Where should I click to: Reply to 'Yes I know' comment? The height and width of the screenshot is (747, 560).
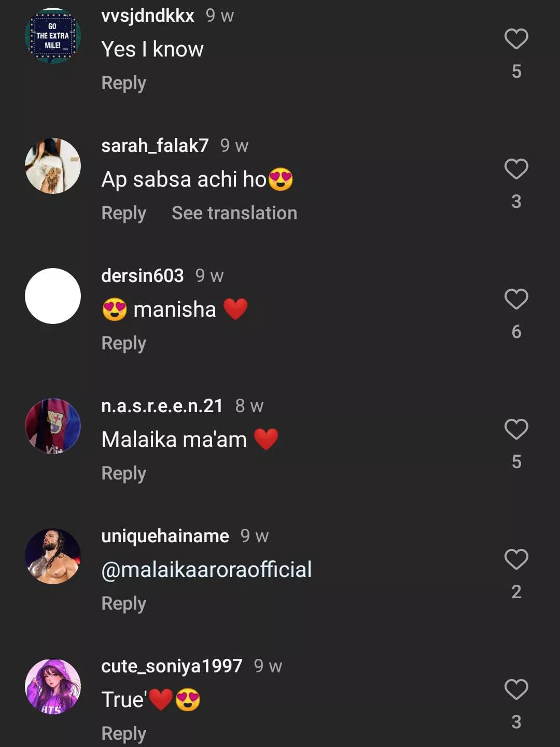(x=123, y=83)
